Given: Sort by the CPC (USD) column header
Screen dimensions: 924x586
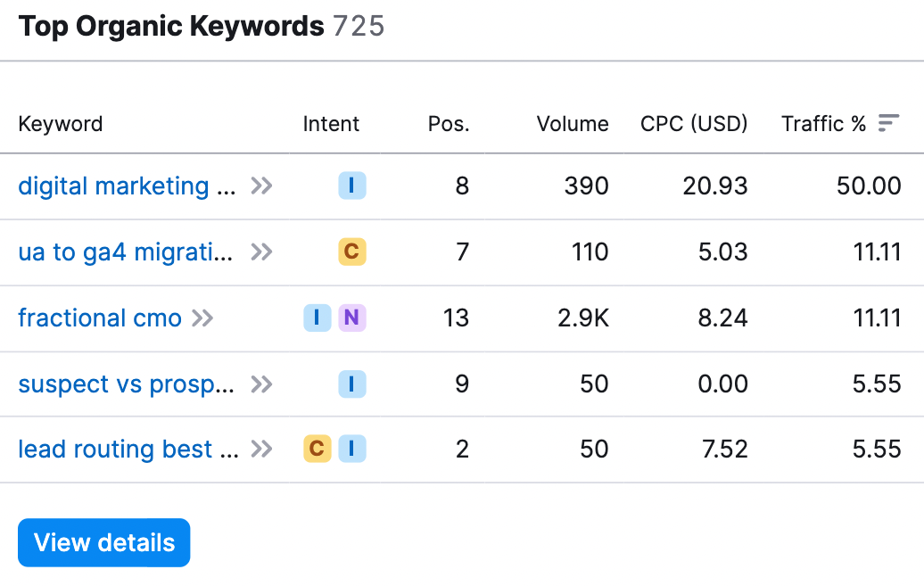Looking at the screenshot, I should click(x=694, y=124).
